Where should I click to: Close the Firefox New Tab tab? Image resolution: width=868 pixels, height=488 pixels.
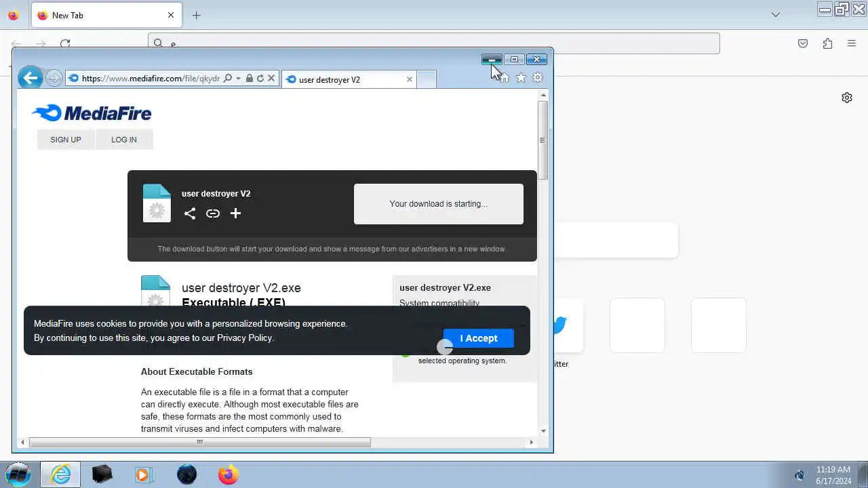coord(171,15)
